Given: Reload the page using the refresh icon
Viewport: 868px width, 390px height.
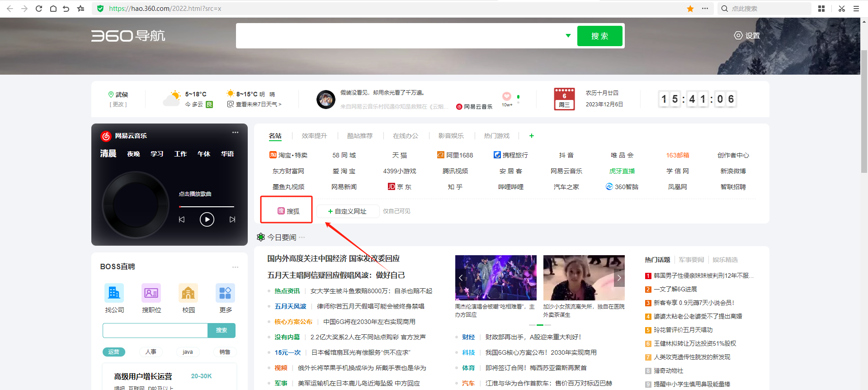Looking at the screenshot, I should click(39, 9).
